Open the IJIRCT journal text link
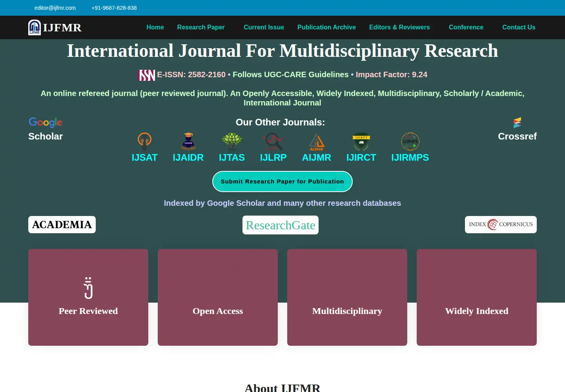565x392 pixels. click(x=361, y=158)
